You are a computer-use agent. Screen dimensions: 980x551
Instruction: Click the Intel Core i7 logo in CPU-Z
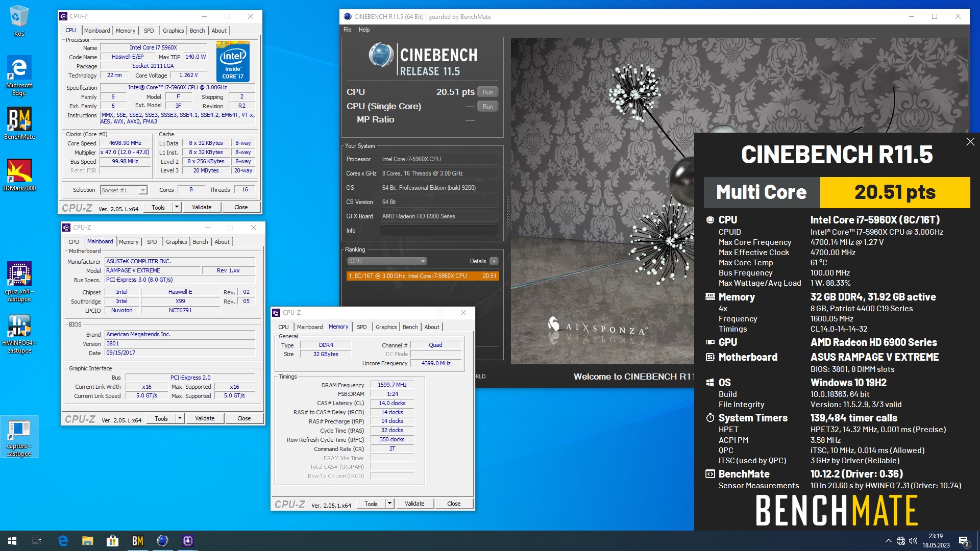tap(233, 61)
